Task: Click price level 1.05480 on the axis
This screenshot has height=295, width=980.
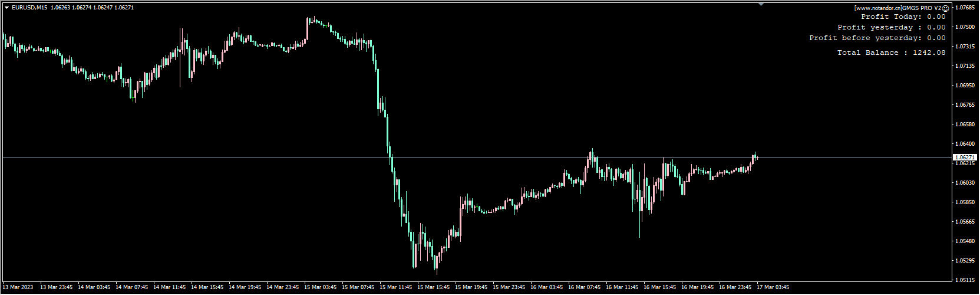Action: click(x=965, y=241)
